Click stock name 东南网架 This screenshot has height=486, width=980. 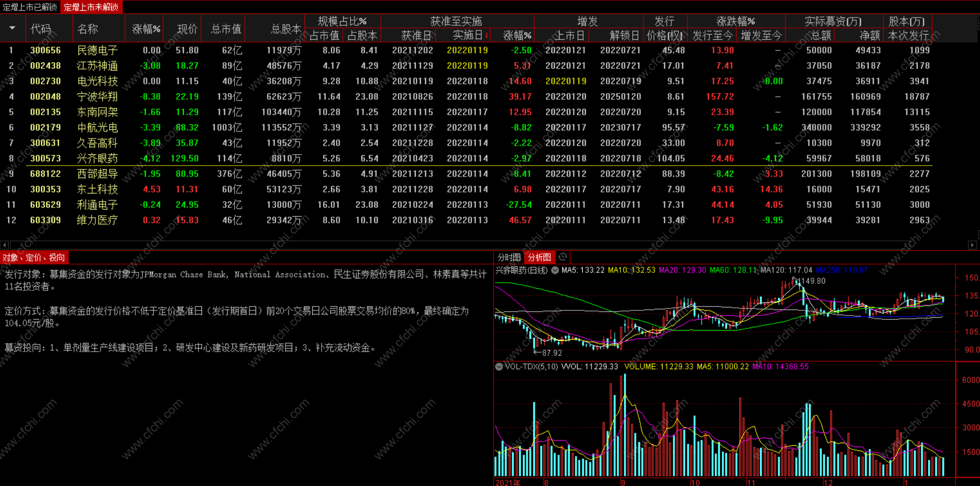point(97,112)
